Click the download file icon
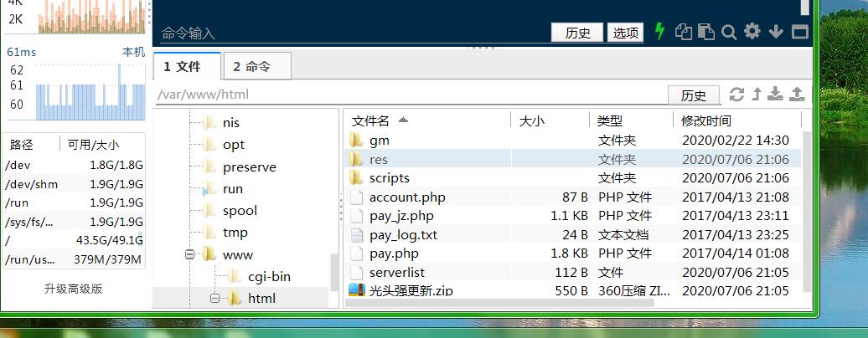 coord(776,94)
